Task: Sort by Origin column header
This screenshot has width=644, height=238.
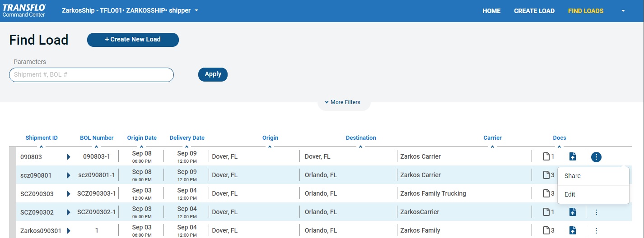Action: (x=270, y=138)
